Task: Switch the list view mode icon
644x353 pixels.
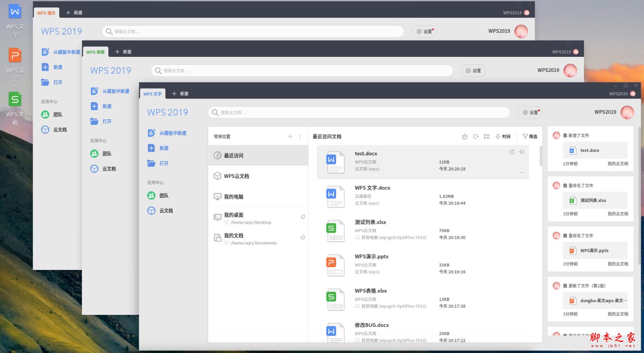Action: coord(486,136)
